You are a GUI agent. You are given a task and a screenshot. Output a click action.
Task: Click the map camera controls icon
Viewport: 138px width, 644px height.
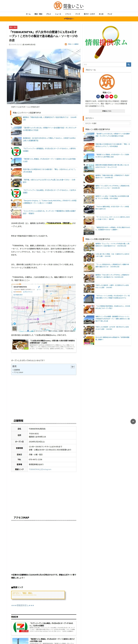tap(72, 327)
